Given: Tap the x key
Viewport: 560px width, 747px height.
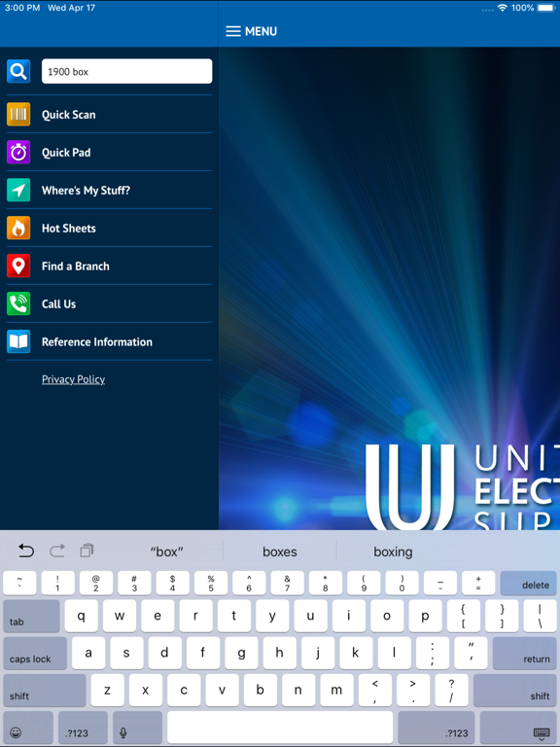Looking at the screenshot, I should (x=145, y=691).
